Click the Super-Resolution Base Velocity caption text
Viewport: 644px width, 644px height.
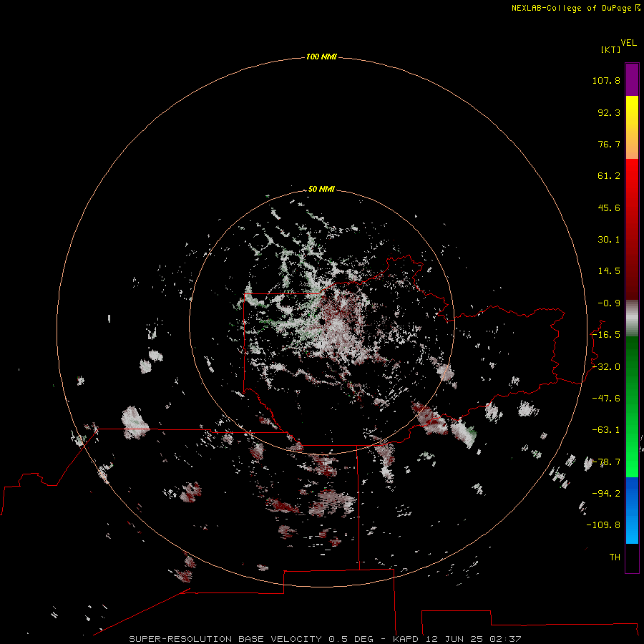tap(325, 639)
